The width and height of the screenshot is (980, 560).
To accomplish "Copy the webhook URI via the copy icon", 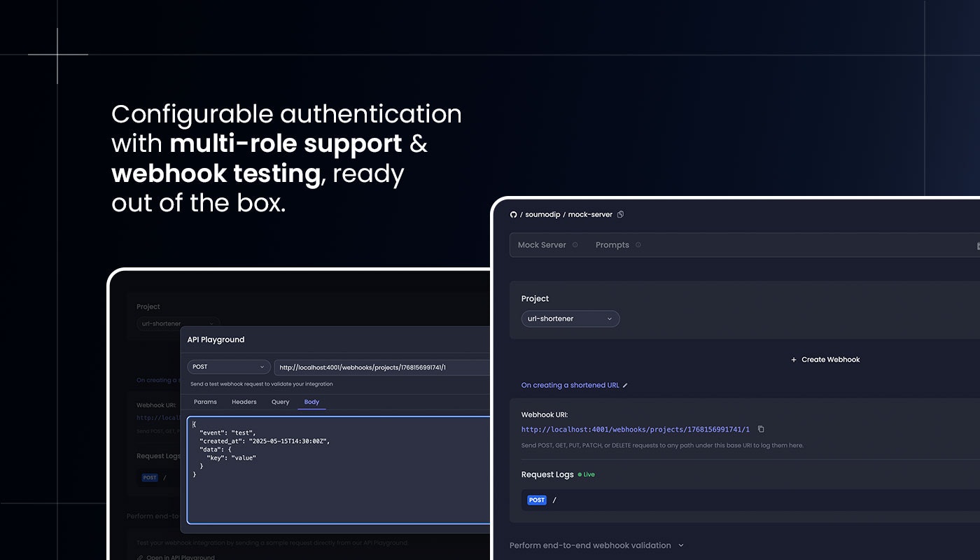I will 760,429.
